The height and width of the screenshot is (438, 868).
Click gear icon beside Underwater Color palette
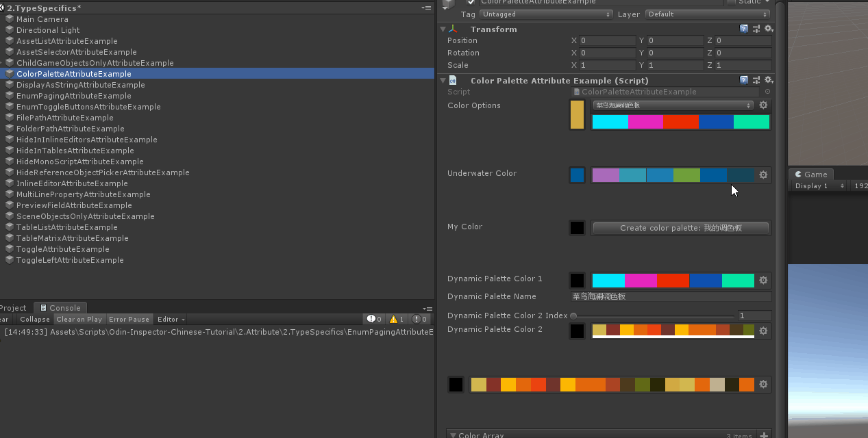[x=763, y=175]
